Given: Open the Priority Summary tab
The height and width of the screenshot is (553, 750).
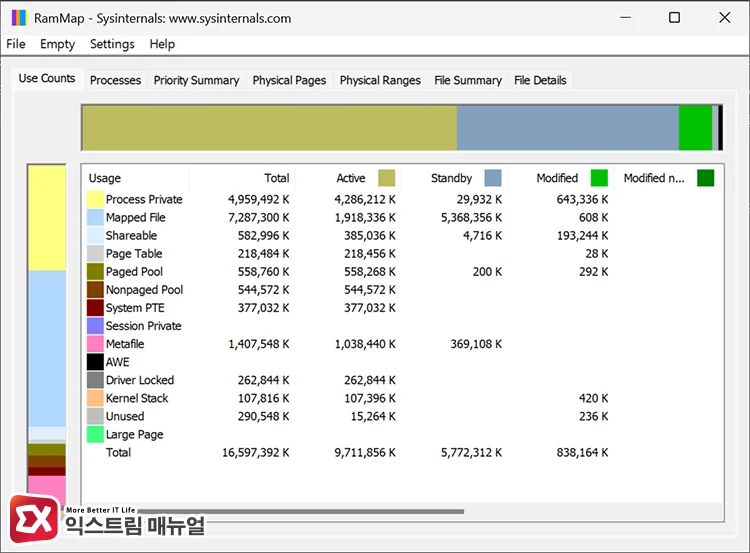Looking at the screenshot, I should tap(196, 80).
